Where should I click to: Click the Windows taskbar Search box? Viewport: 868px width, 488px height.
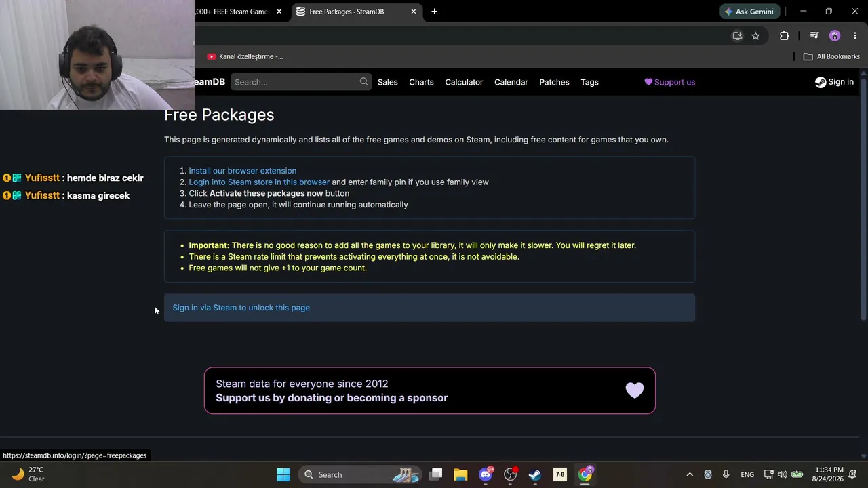pyautogui.click(x=359, y=474)
